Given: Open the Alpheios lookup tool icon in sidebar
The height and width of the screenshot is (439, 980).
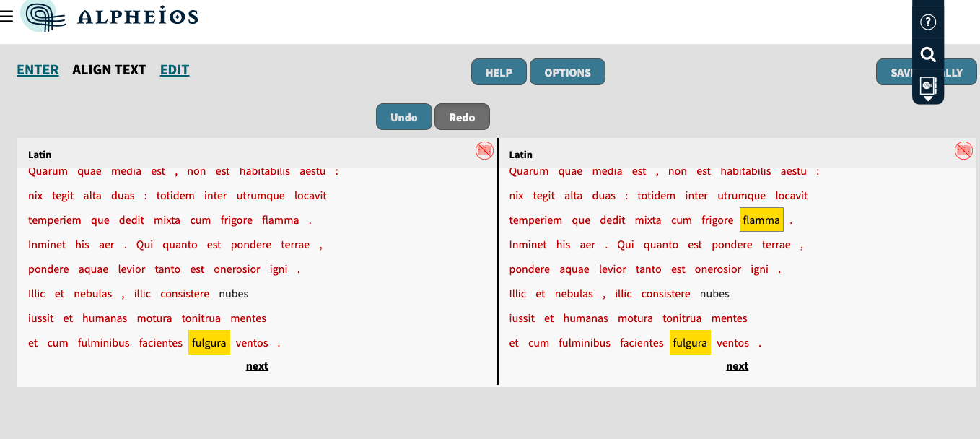Looking at the screenshot, I should click(x=928, y=86).
